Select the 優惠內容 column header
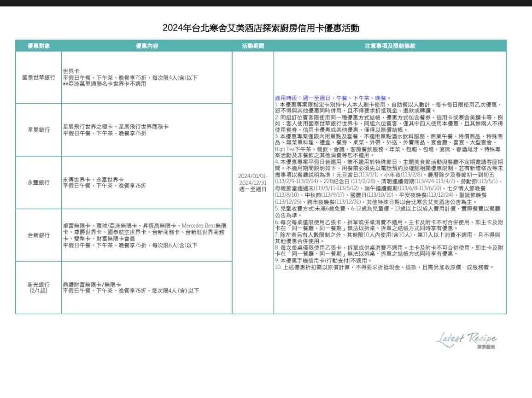The height and width of the screenshot is (398, 532). [147, 46]
